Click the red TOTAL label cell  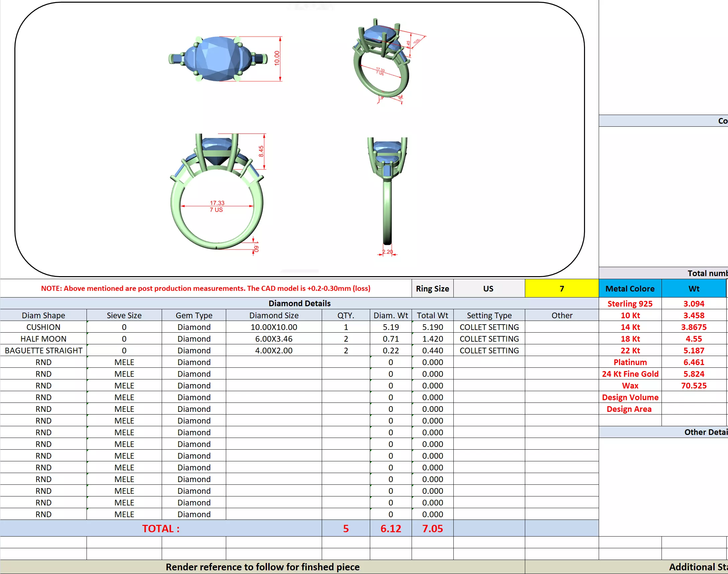tap(161, 528)
